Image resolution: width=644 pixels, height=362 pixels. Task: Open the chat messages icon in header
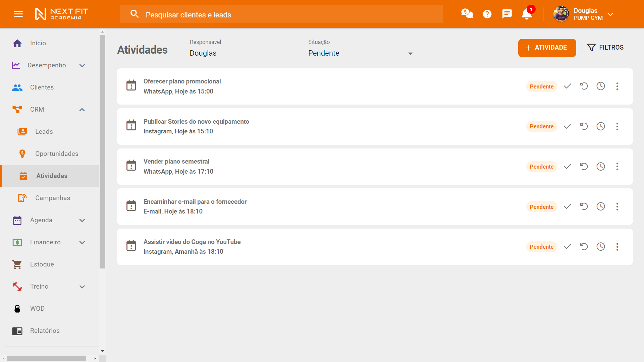point(507,14)
